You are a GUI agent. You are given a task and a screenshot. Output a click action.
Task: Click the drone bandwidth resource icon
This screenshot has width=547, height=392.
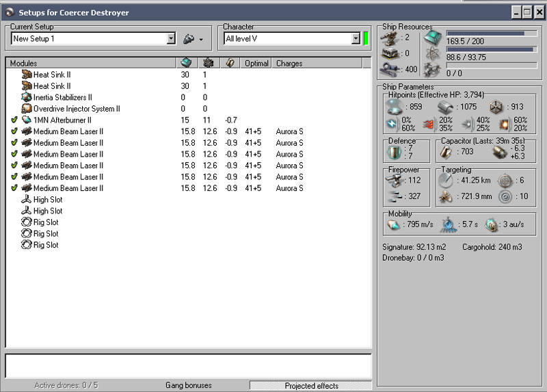coord(433,70)
